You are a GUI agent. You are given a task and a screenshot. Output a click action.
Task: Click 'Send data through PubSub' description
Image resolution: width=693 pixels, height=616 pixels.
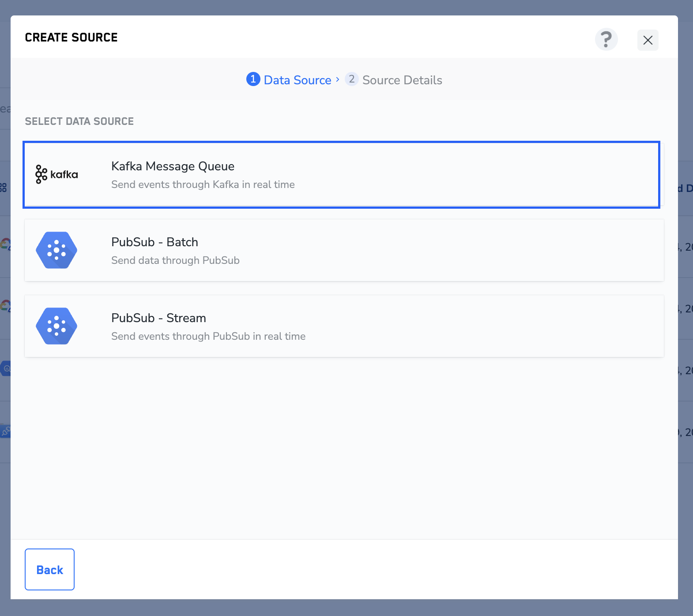175,260
